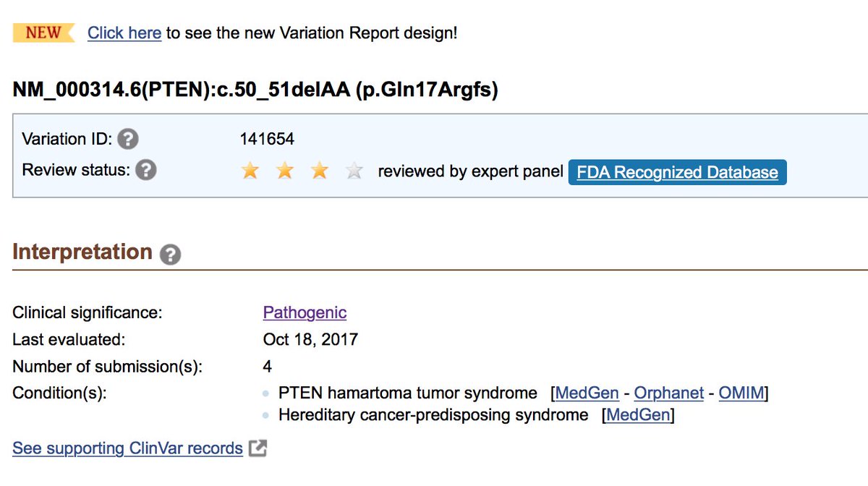Click the second gold review star
The width and height of the screenshot is (868, 486).
click(x=285, y=171)
